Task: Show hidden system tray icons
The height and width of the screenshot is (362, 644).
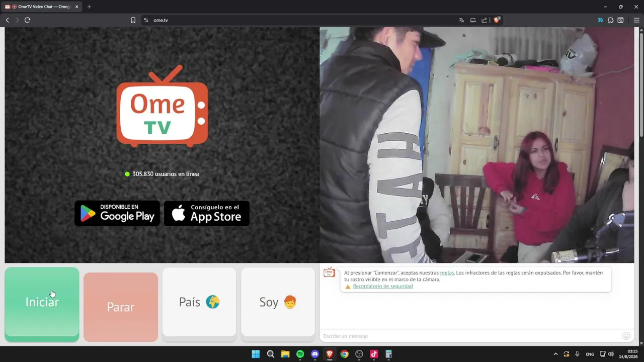Action: (555, 354)
